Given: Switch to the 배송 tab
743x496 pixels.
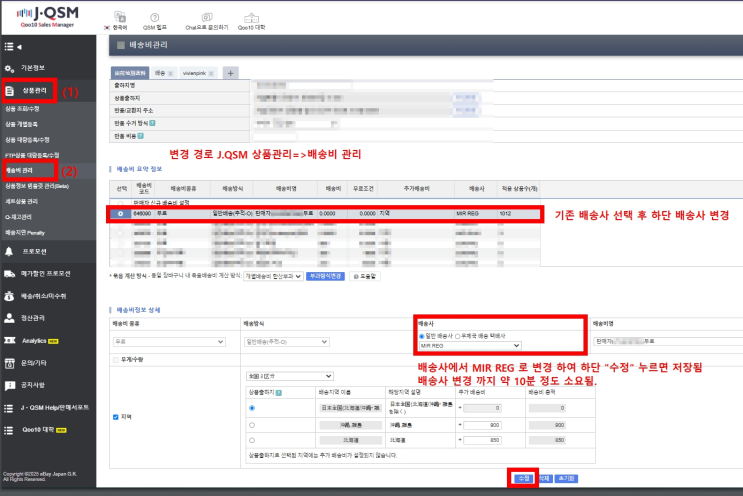Looking at the screenshot, I should (x=160, y=73).
